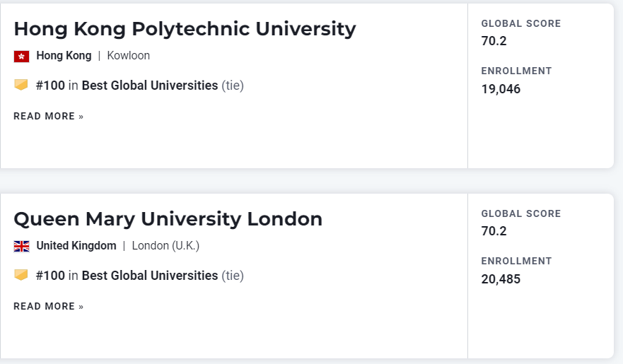This screenshot has height=364, width=623.
Task: Click the Enrollment label in Hong Kong Polytechnic card
Action: (x=516, y=71)
